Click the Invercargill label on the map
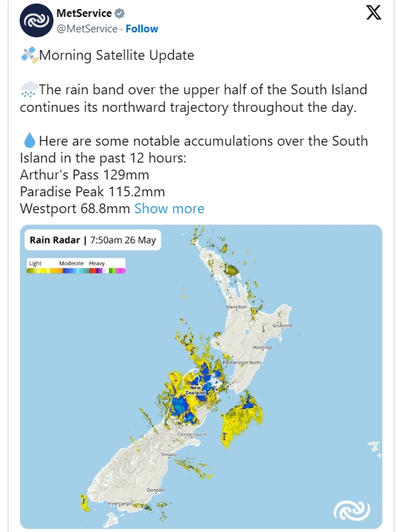The width and height of the screenshot is (398, 532). (120, 504)
